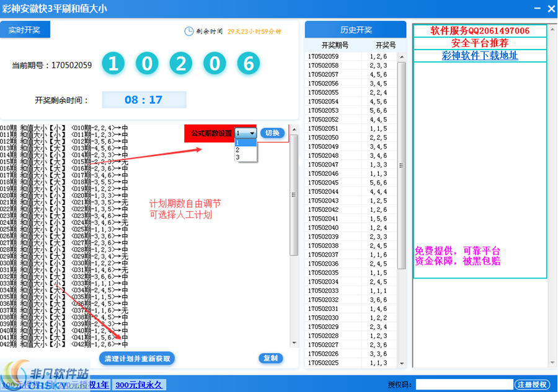Select history row 170502047
Screen dimensions: 558x392
tap(352, 165)
